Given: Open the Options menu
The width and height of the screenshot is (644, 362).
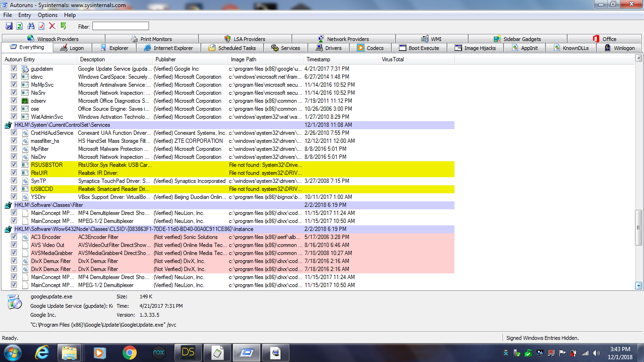Looking at the screenshot, I should (x=48, y=15).
